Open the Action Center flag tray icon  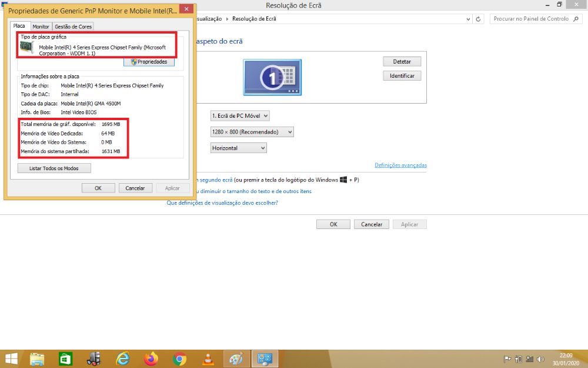click(x=507, y=359)
